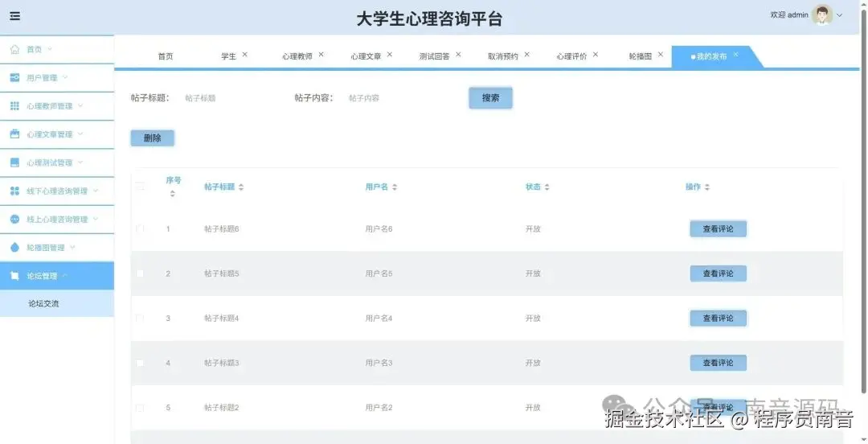Viewport: 868px width, 444px height.
Task: Switch to the 轮播图 tab
Action: 641,56
